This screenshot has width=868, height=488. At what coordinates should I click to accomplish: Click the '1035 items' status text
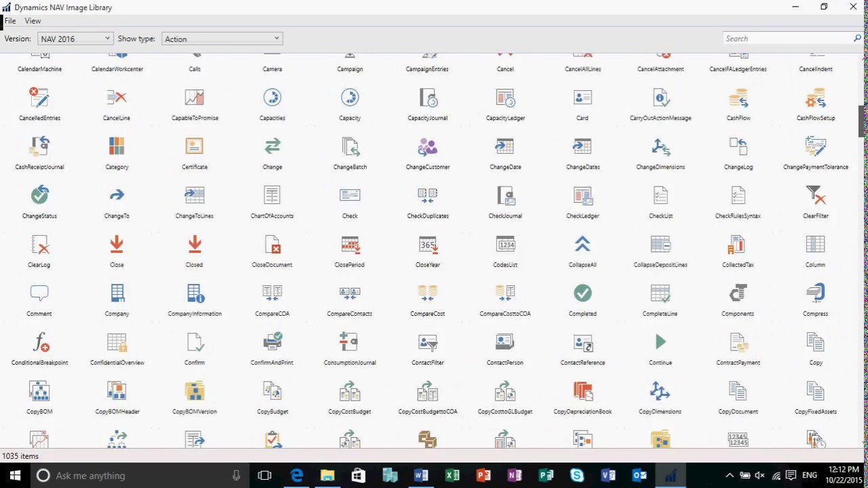20,456
